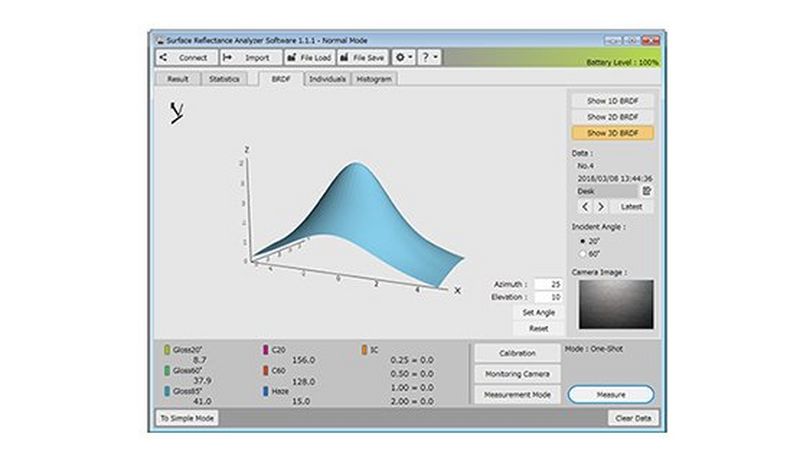Viewport: 800px width, 466px height.
Task: Open the Histogram tab
Action: point(373,78)
